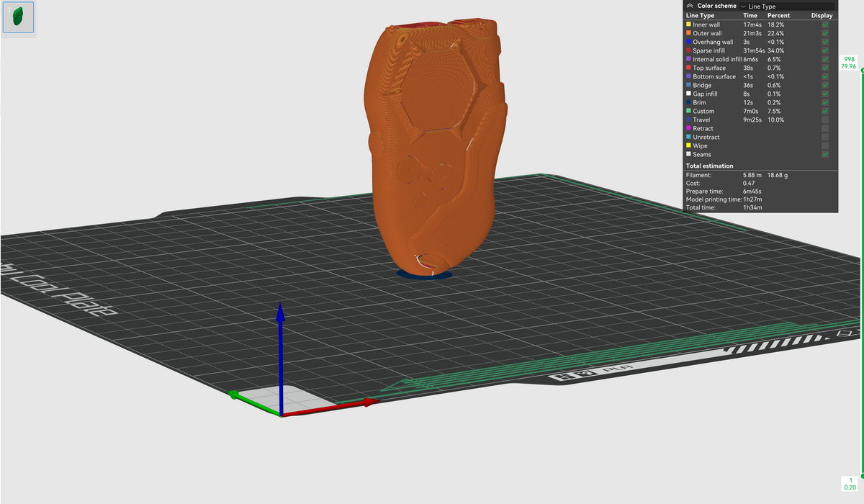The height and width of the screenshot is (504, 864).
Task: Click the Overhang wall blue swatch
Action: point(688,42)
